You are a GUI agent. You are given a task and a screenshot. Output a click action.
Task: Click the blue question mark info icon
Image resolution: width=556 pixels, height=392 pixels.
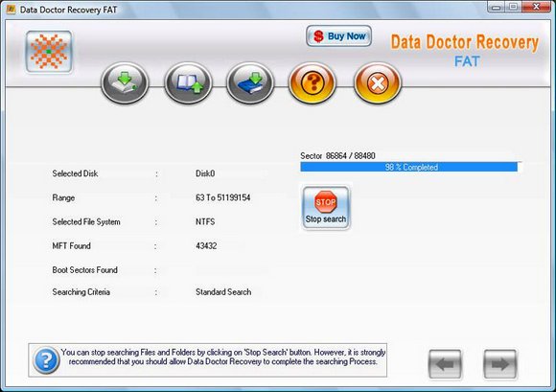coord(46,360)
